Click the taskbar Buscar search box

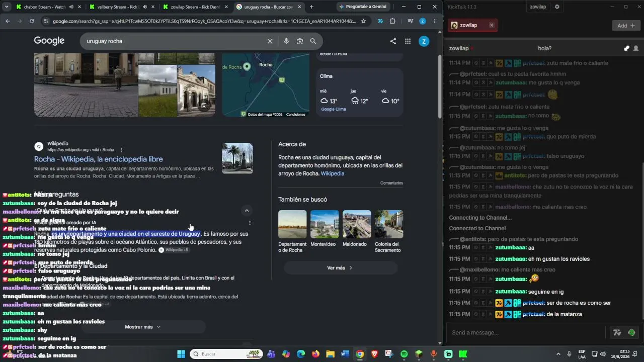click(226, 354)
